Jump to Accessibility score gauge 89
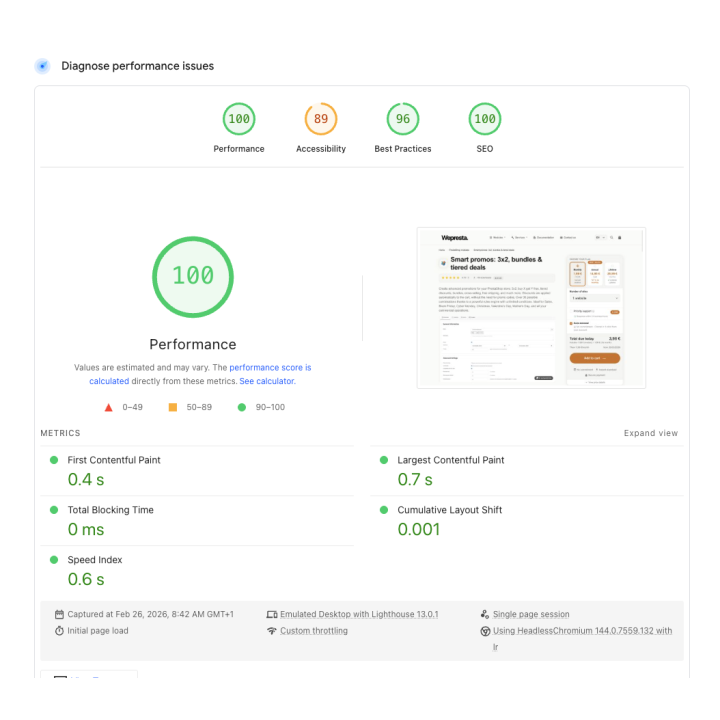 coord(321,119)
